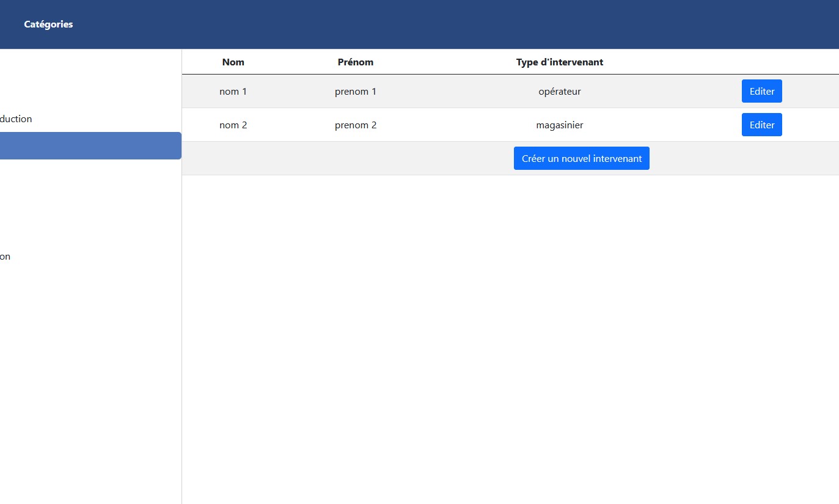Select the 'nom 2' cell

click(233, 125)
